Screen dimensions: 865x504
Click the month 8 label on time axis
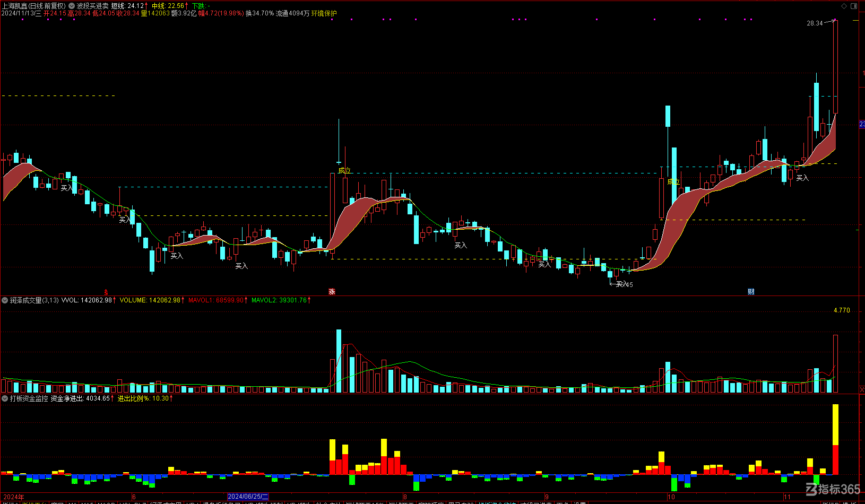click(405, 497)
